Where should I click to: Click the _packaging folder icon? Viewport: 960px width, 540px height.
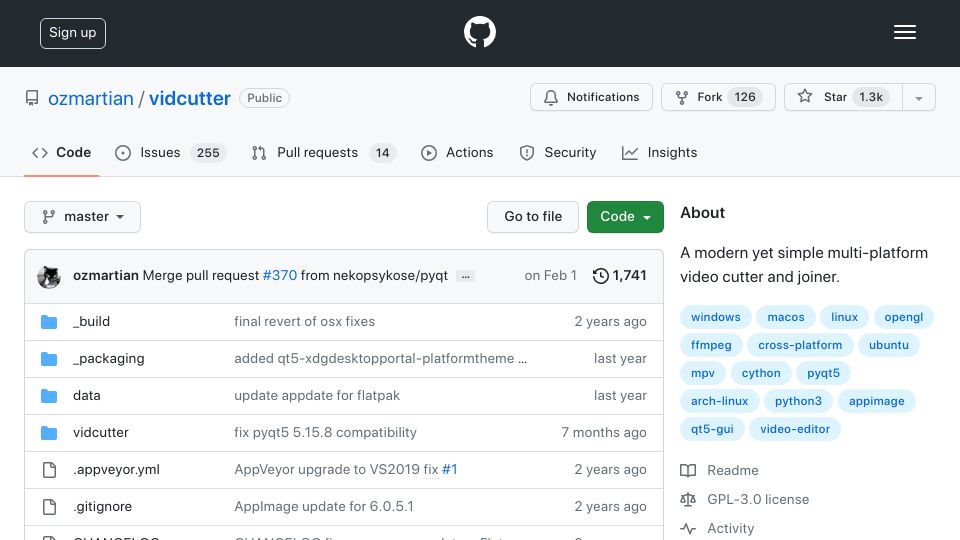pyautogui.click(x=49, y=359)
